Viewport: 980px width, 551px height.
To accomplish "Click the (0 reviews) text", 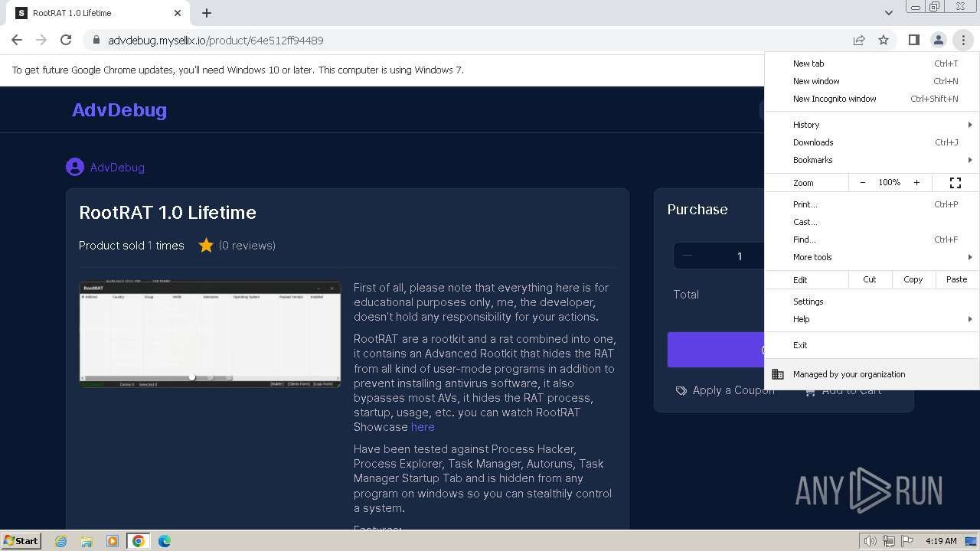I will pyautogui.click(x=247, y=245).
